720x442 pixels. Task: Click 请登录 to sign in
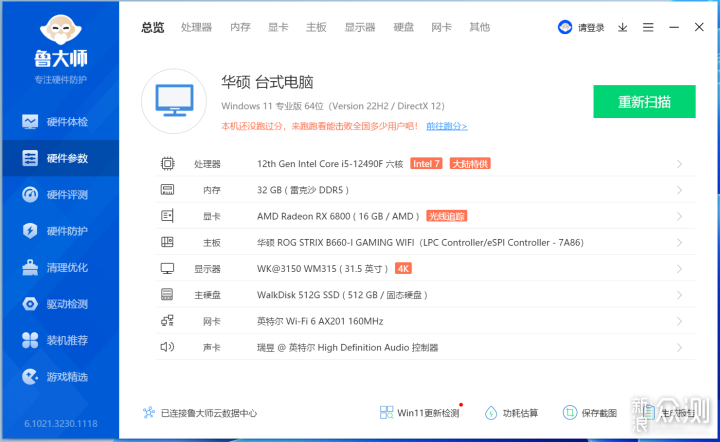coord(591,28)
